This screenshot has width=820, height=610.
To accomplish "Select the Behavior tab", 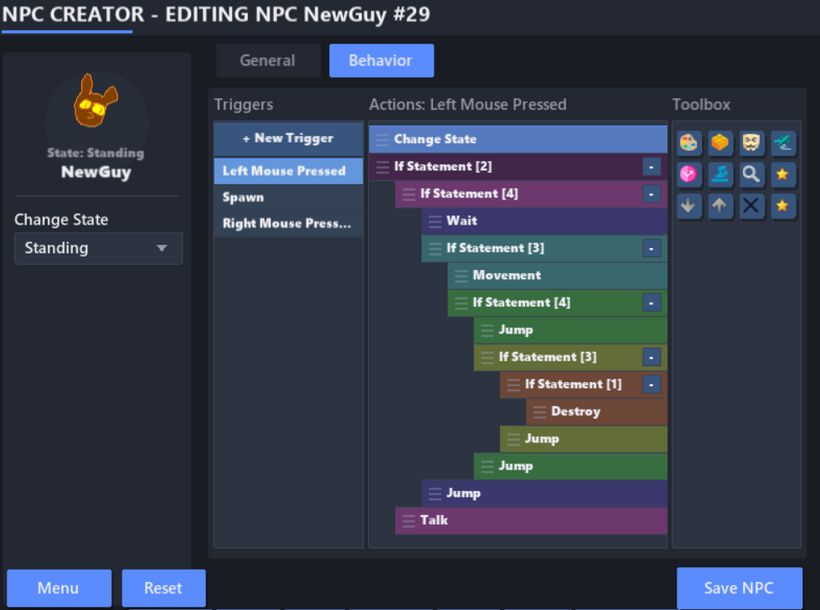I will pyautogui.click(x=380, y=61).
